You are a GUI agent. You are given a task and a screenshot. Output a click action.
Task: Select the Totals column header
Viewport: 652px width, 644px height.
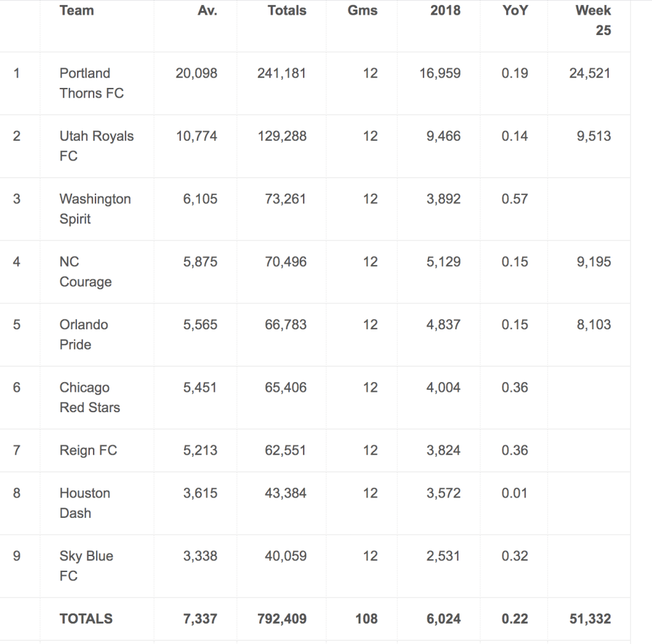tap(287, 11)
